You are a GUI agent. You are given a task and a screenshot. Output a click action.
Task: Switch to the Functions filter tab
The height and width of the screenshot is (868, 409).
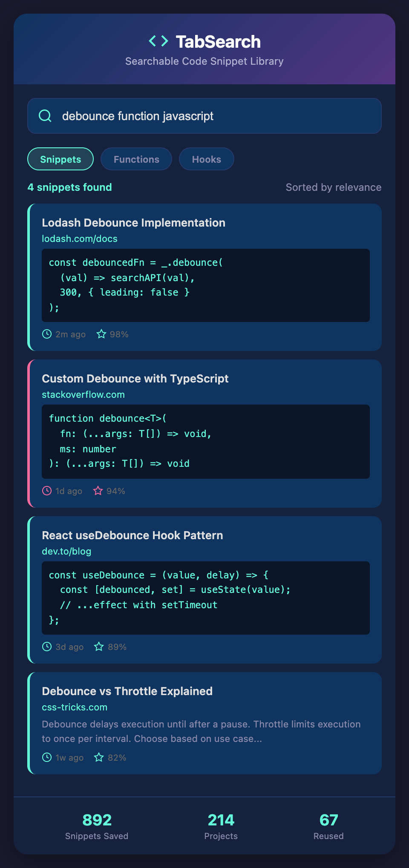click(x=136, y=159)
